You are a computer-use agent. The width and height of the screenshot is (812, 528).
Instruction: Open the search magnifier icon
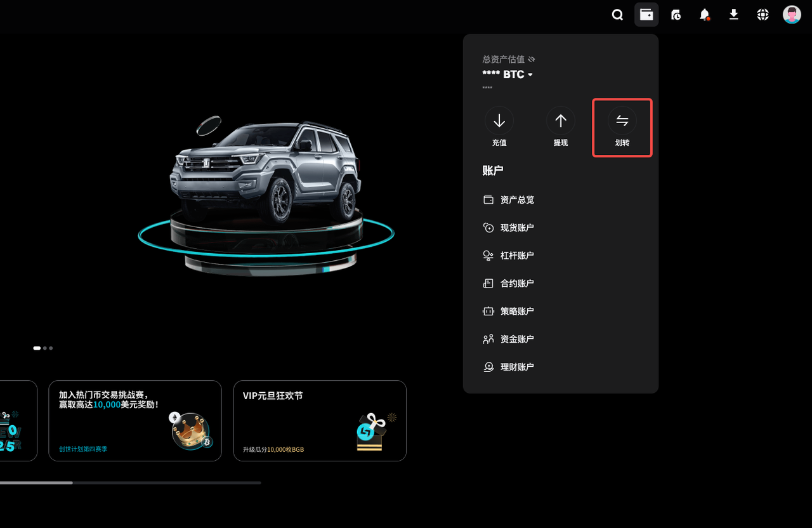pyautogui.click(x=617, y=15)
